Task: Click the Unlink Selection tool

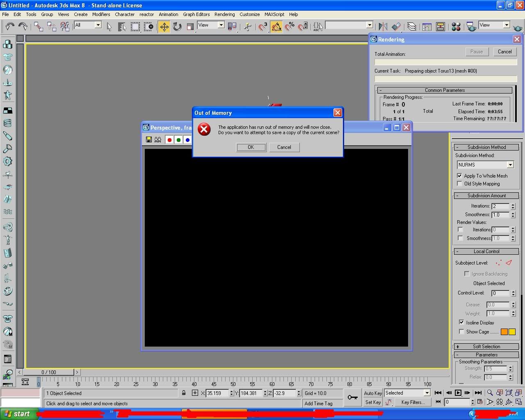Action: [x=52, y=27]
